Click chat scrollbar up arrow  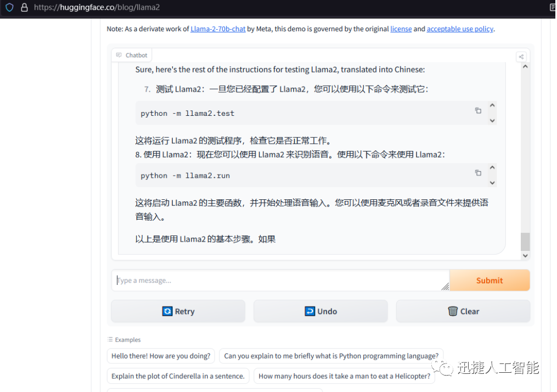525,66
